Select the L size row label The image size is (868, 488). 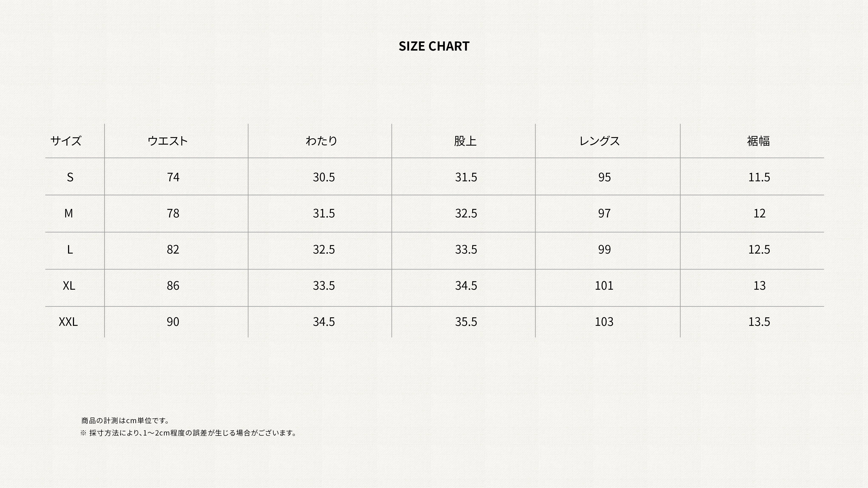point(70,250)
